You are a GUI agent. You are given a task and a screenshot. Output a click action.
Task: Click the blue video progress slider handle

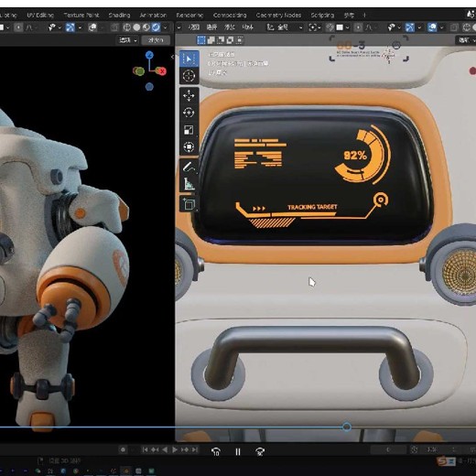[347, 427]
